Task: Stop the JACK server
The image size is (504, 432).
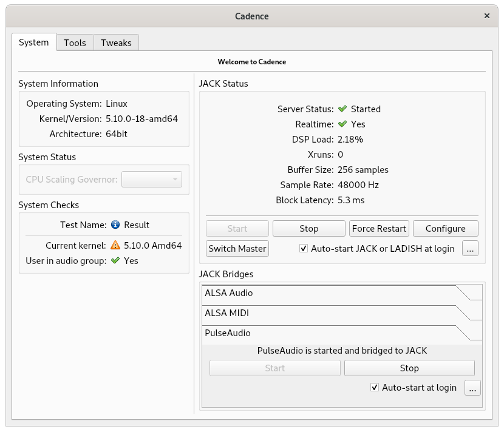Action: (309, 228)
